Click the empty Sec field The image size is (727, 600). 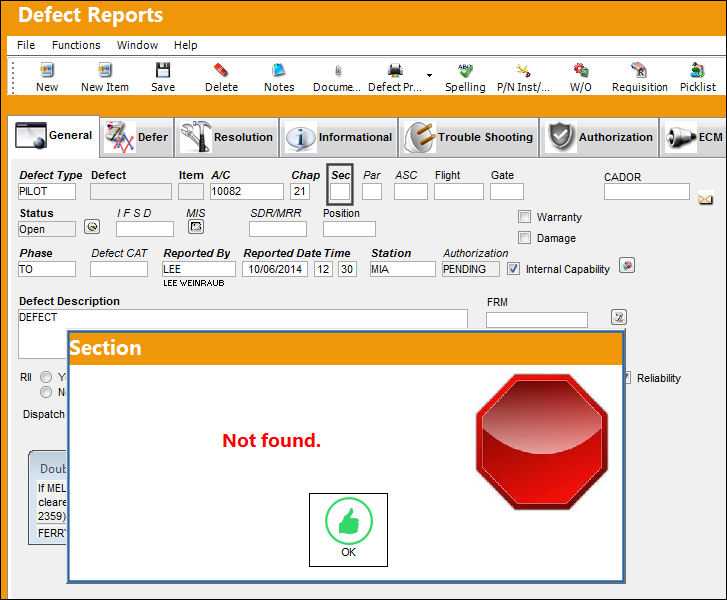[340, 191]
